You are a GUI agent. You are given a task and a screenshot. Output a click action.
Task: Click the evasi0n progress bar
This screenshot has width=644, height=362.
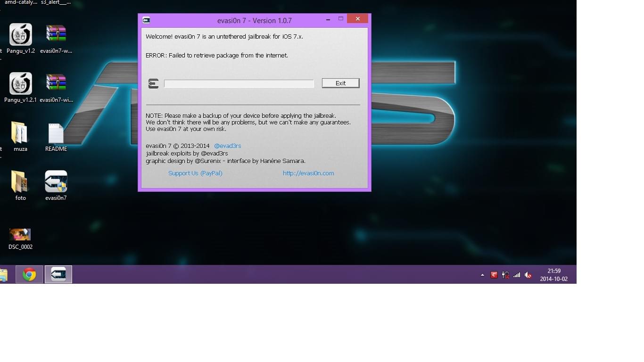239,83
